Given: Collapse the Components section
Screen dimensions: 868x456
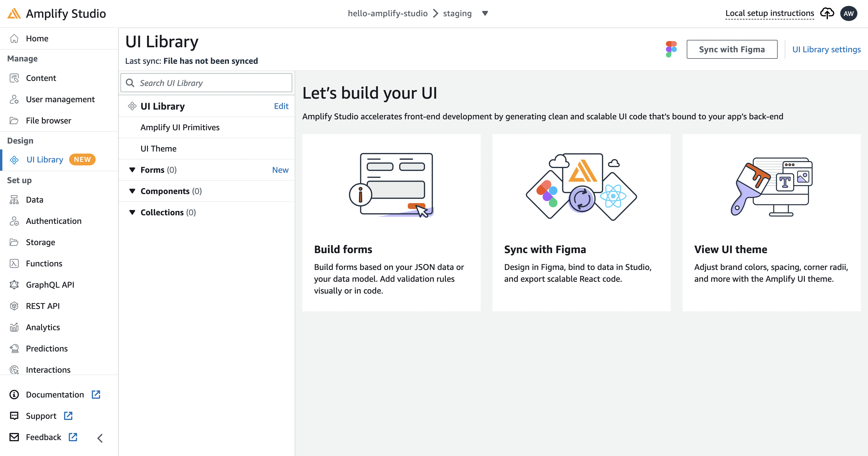Looking at the screenshot, I should click(133, 191).
